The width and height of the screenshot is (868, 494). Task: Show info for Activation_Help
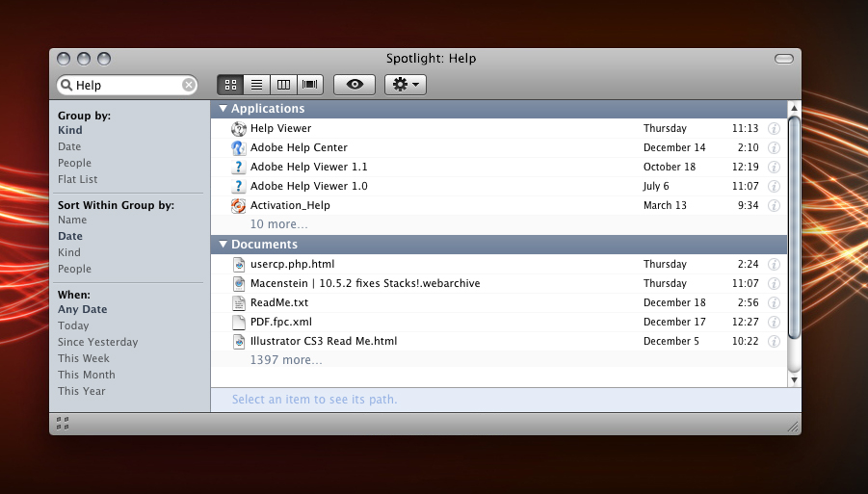[774, 206]
